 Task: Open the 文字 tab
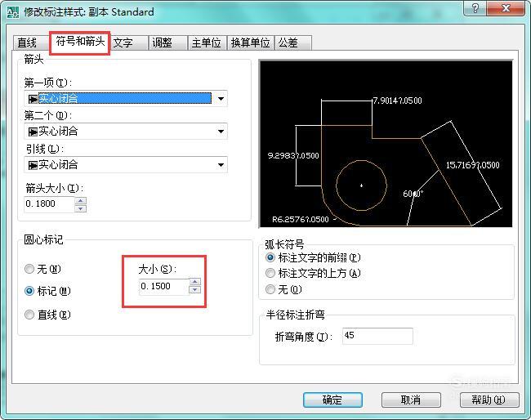pos(128,42)
